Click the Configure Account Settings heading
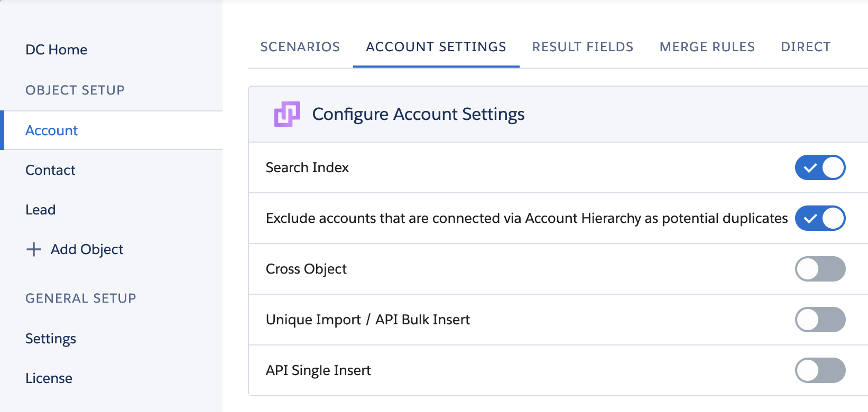 418,114
